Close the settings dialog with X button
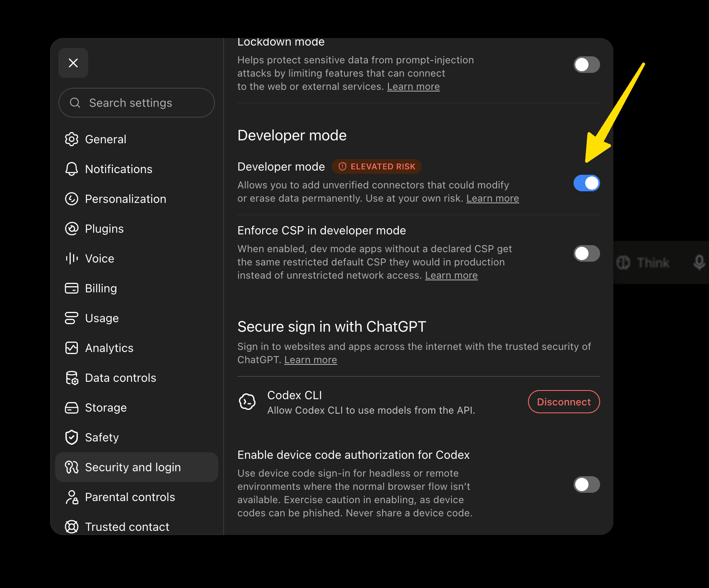The width and height of the screenshot is (709, 588). [x=73, y=63]
